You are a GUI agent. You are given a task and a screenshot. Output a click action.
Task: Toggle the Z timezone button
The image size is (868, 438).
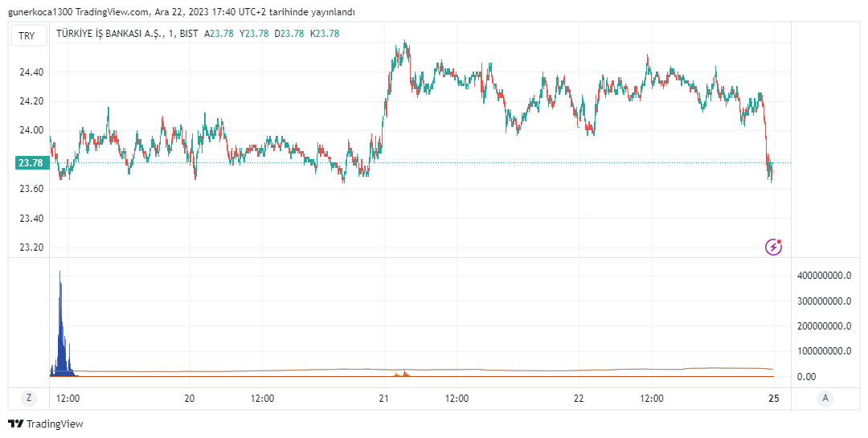click(x=29, y=398)
